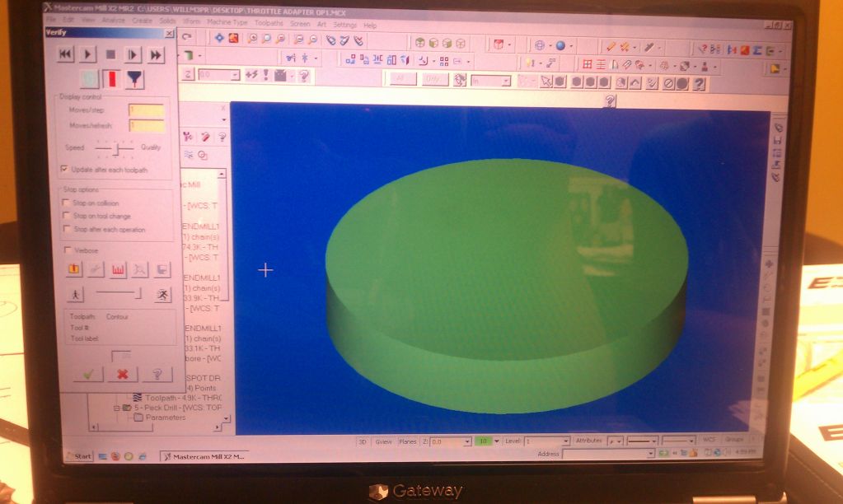Select the red tool display icon in Verify
This screenshot has height=504, width=843.
tap(112, 79)
